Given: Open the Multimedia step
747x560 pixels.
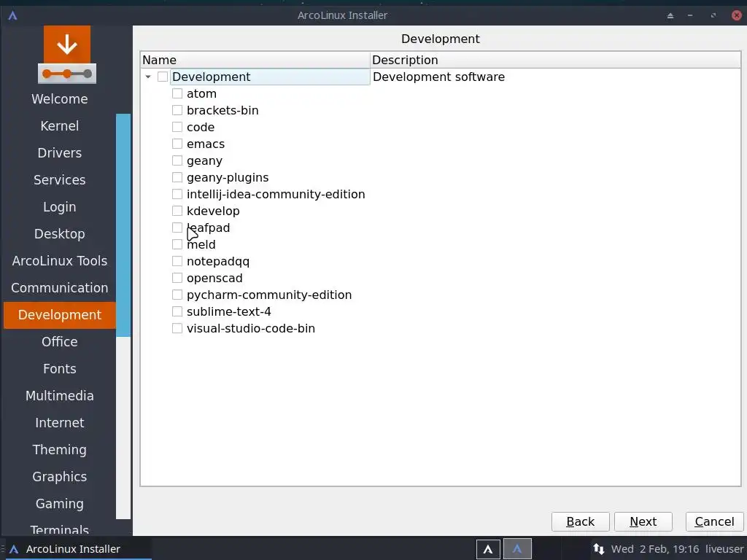Looking at the screenshot, I should click(60, 396).
